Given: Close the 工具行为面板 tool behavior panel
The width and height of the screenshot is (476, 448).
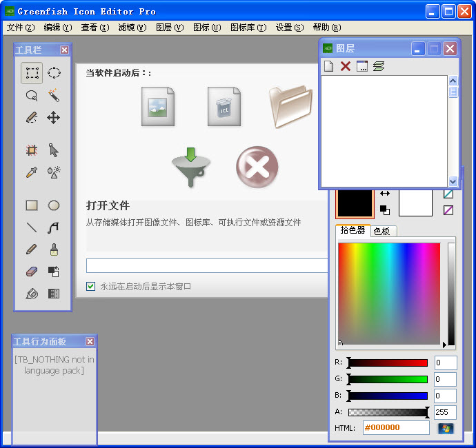Looking at the screenshot, I should pyautogui.click(x=90, y=342).
